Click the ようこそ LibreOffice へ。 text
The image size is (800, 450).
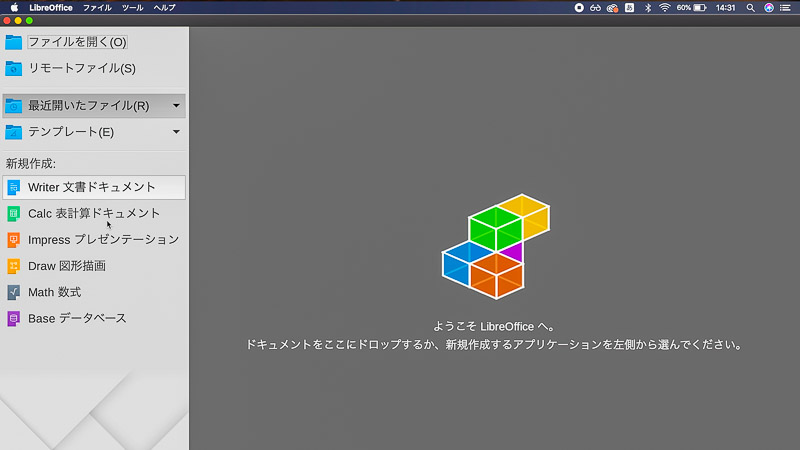494,327
